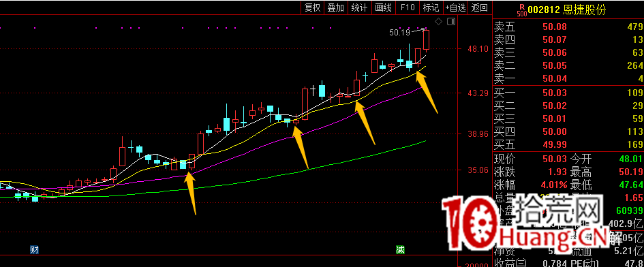Select the 买三 price 50.01
644x267 pixels.
[555, 119]
